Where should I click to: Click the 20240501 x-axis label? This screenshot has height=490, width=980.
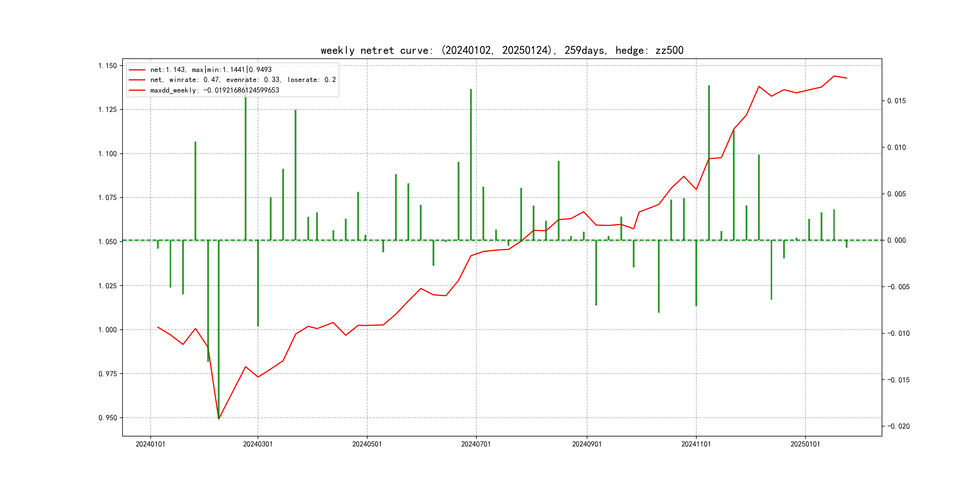click(x=367, y=444)
